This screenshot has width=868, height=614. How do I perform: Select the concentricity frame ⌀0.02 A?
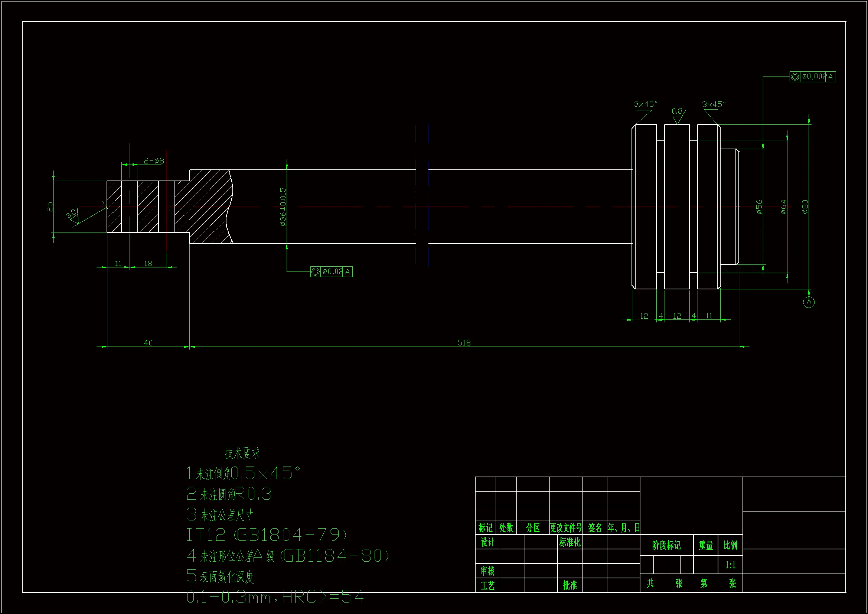click(x=331, y=272)
